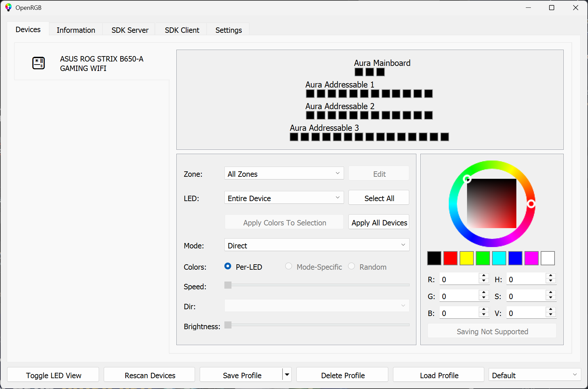The image size is (588, 389).
Task: Pick the yellow color swatch
Action: [x=467, y=258]
